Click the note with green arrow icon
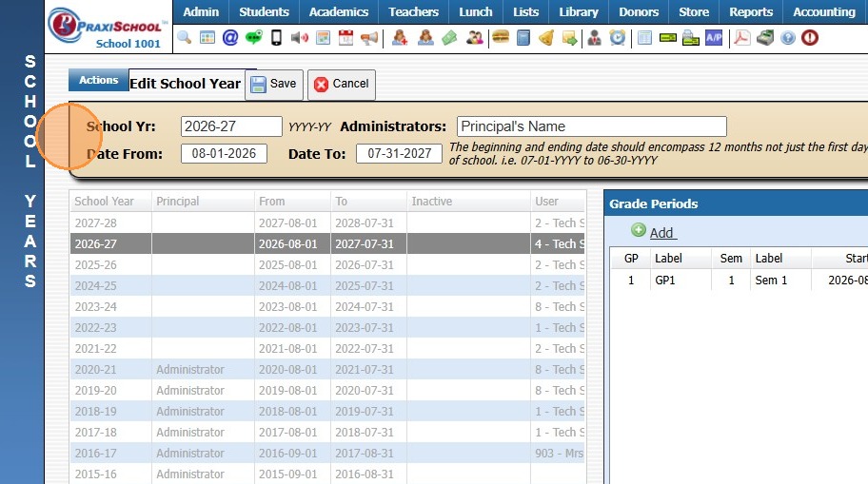Image resolution: width=868 pixels, height=484 pixels. pos(569,38)
